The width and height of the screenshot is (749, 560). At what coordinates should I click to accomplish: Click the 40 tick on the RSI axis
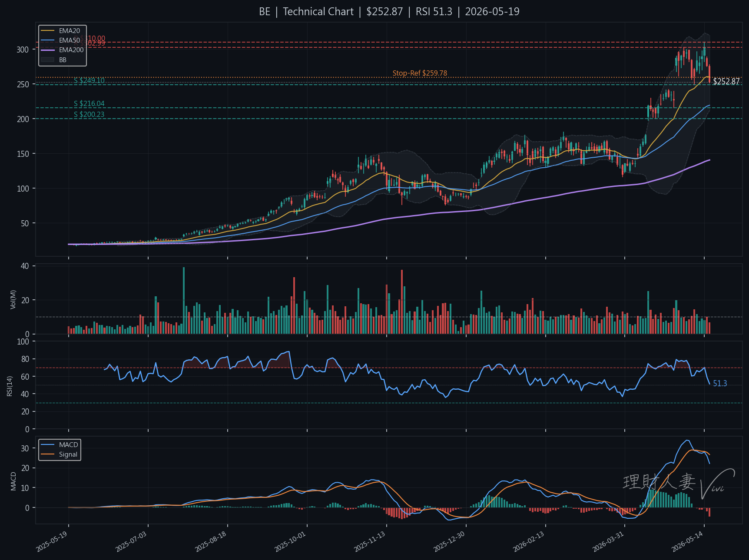coord(25,394)
